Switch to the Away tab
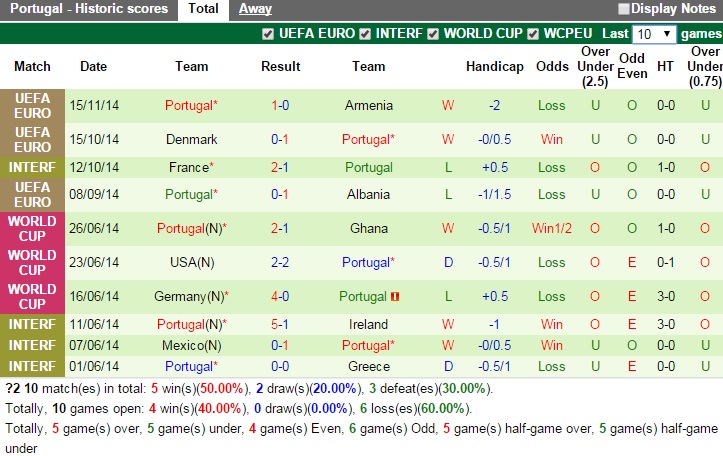723x456 pixels. pyautogui.click(x=255, y=9)
